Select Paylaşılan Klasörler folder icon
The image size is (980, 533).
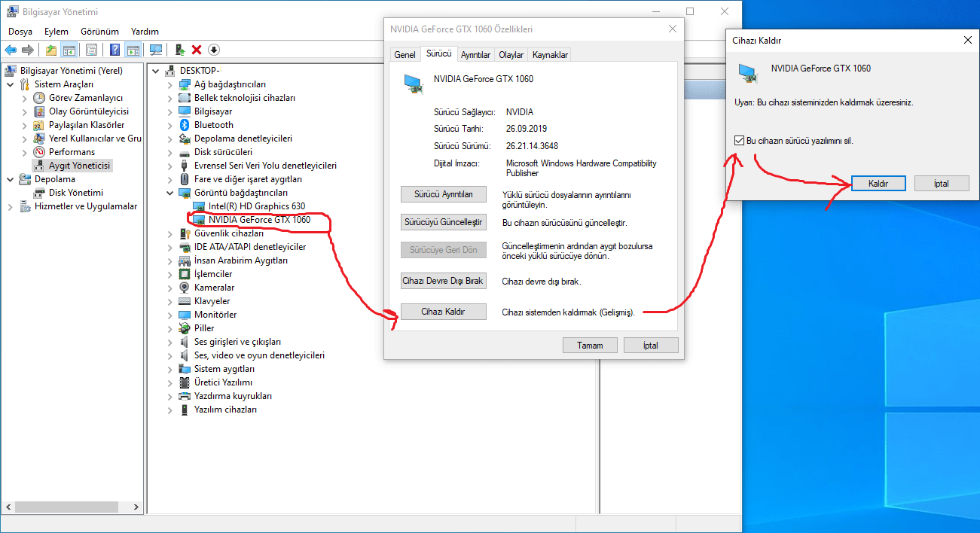39,125
